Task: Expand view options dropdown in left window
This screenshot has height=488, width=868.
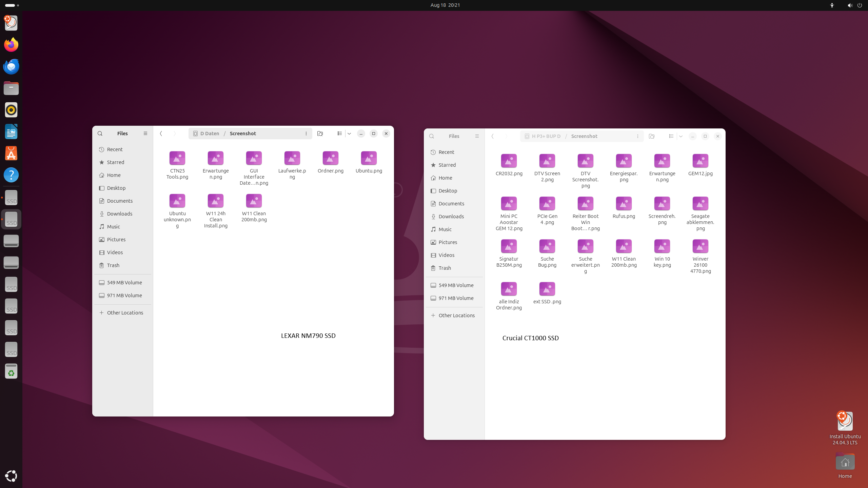Action: pos(349,134)
